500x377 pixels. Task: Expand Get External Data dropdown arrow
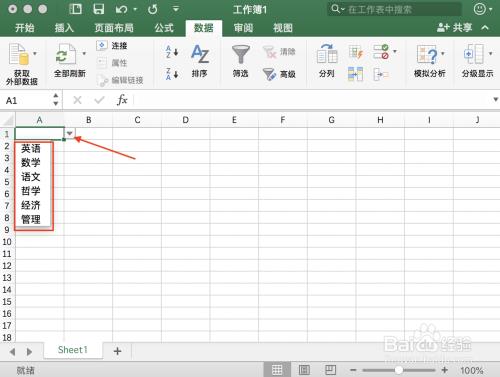[x=35, y=53]
